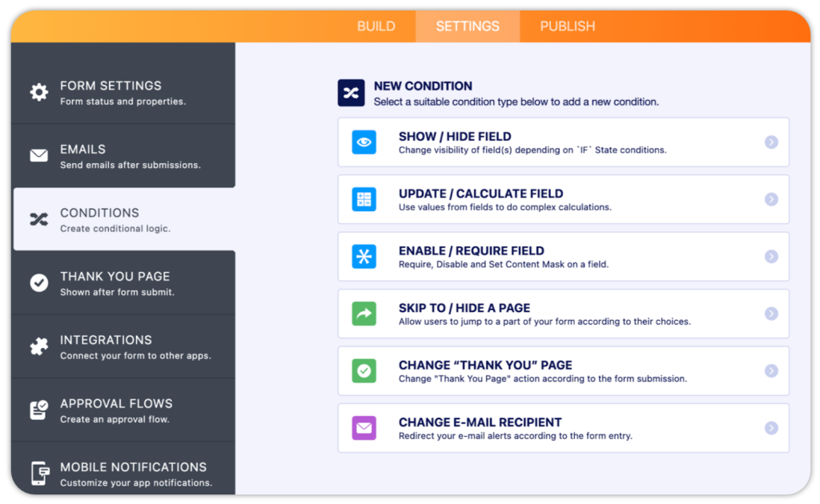Open the SETTINGS tab
Image resolution: width=820 pixels, height=504 pixels.
click(468, 26)
